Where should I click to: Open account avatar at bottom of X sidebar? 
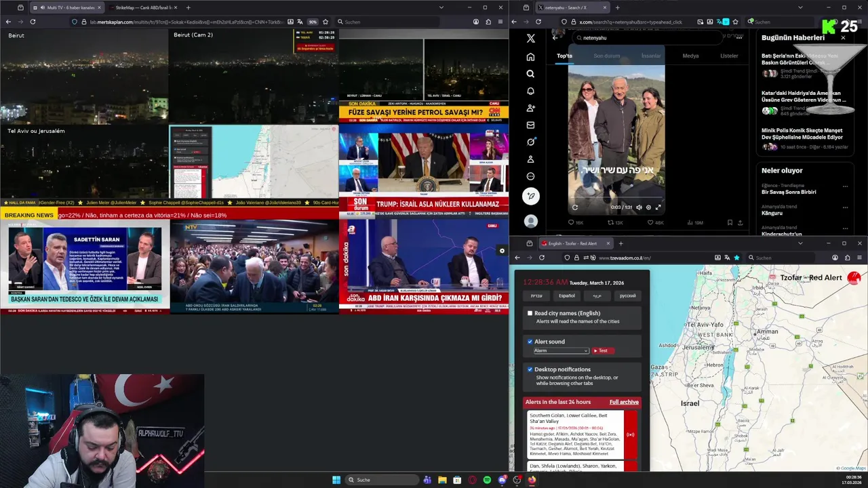click(x=531, y=221)
